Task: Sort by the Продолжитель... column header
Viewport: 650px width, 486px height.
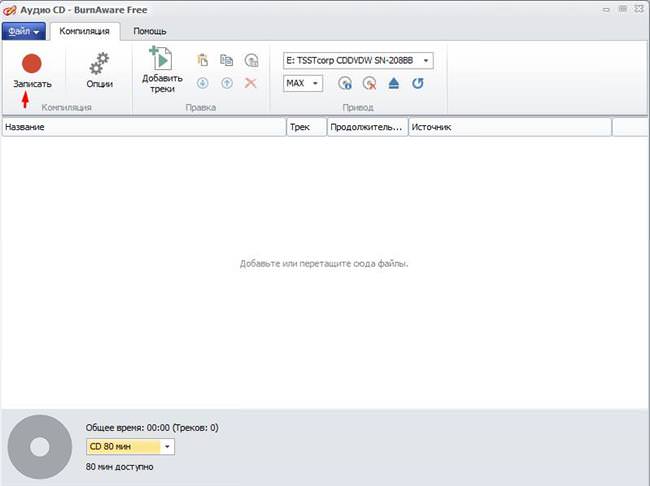Action: point(367,127)
